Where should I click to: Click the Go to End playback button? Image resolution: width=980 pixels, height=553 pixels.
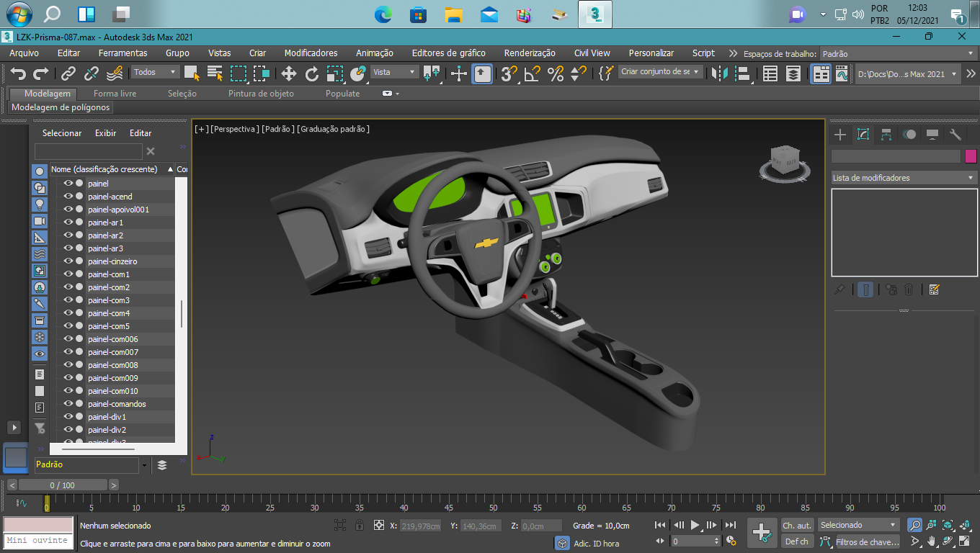[731, 525]
